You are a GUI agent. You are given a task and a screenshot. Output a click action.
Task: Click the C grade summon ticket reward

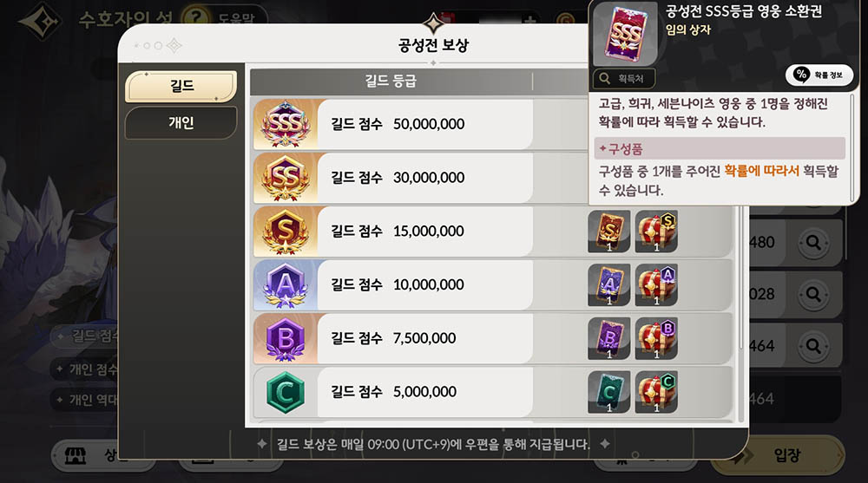click(609, 392)
